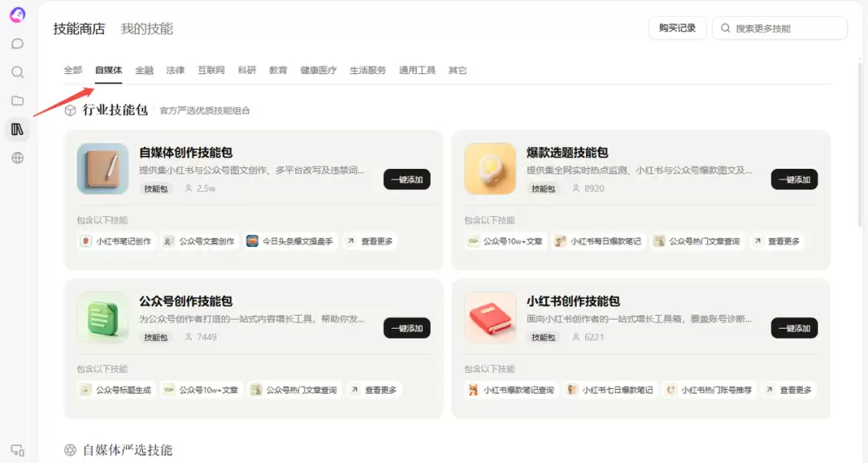Open the folder icon in sidebar
The width and height of the screenshot is (868, 463).
[x=18, y=100]
